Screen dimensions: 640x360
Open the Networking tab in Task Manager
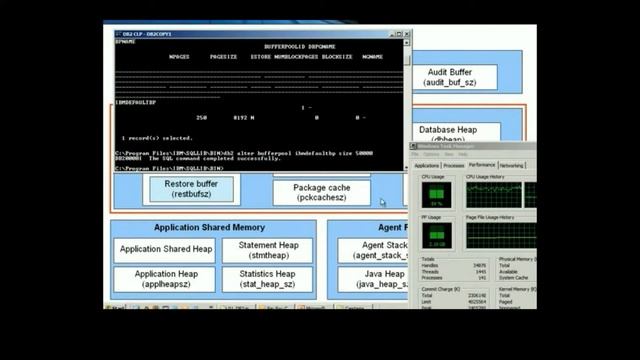(x=511, y=165)
